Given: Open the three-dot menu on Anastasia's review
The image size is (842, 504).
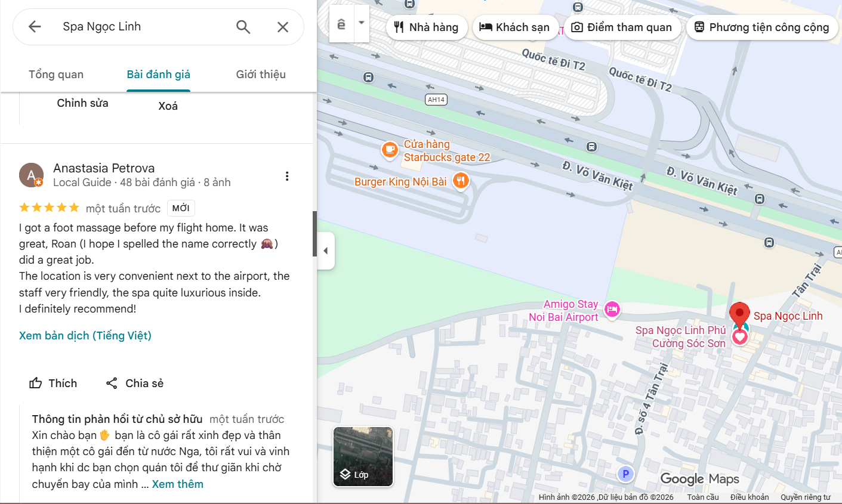Looking at the screenshot, I should click(287, 175).
